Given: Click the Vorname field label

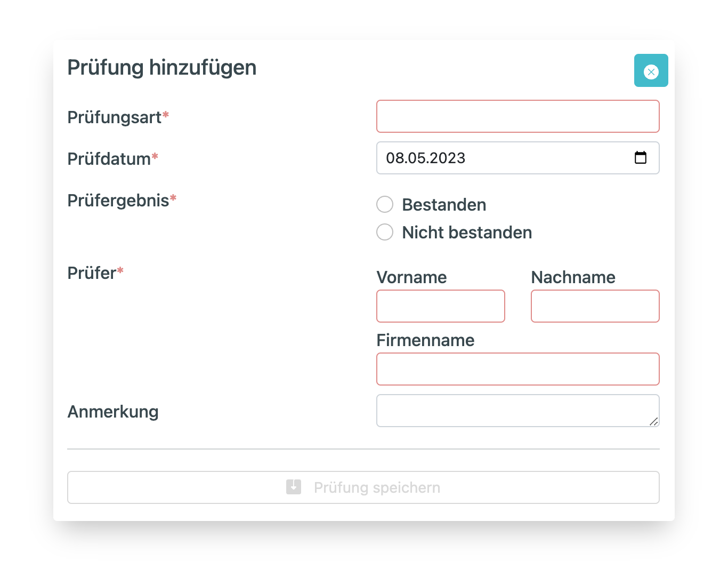Looking at the screenshot, I should [x=411, y=277].
